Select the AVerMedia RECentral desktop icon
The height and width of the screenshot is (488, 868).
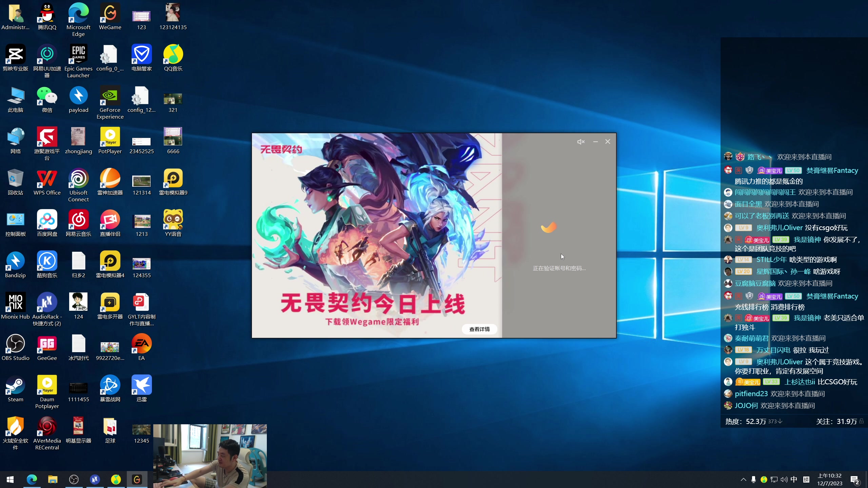click(47, 433)
